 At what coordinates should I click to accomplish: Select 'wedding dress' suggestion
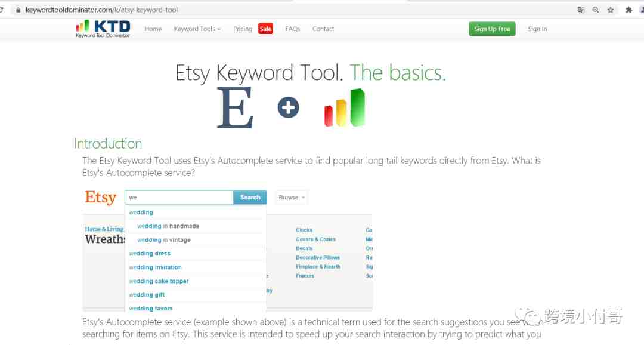150,254
